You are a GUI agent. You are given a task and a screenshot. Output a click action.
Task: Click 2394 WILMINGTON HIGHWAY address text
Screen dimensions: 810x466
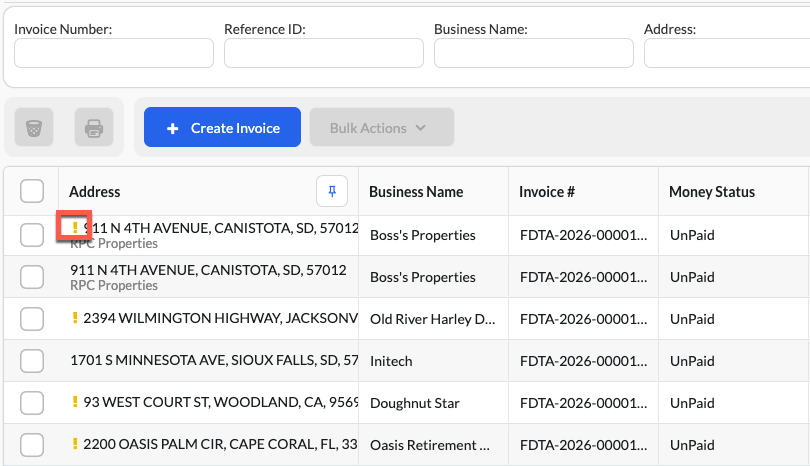(x=221, y=318)
